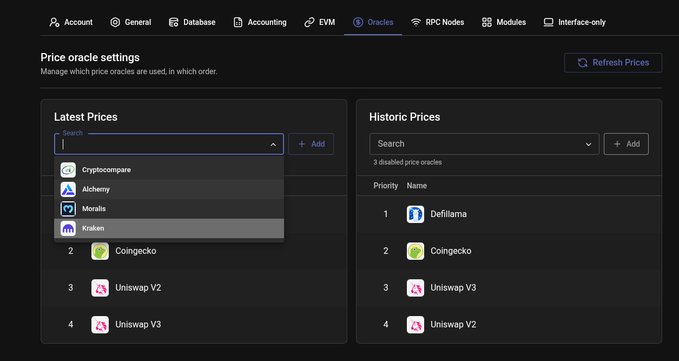Select Uniswap V3 text in Latest Prices

[138, 325]
